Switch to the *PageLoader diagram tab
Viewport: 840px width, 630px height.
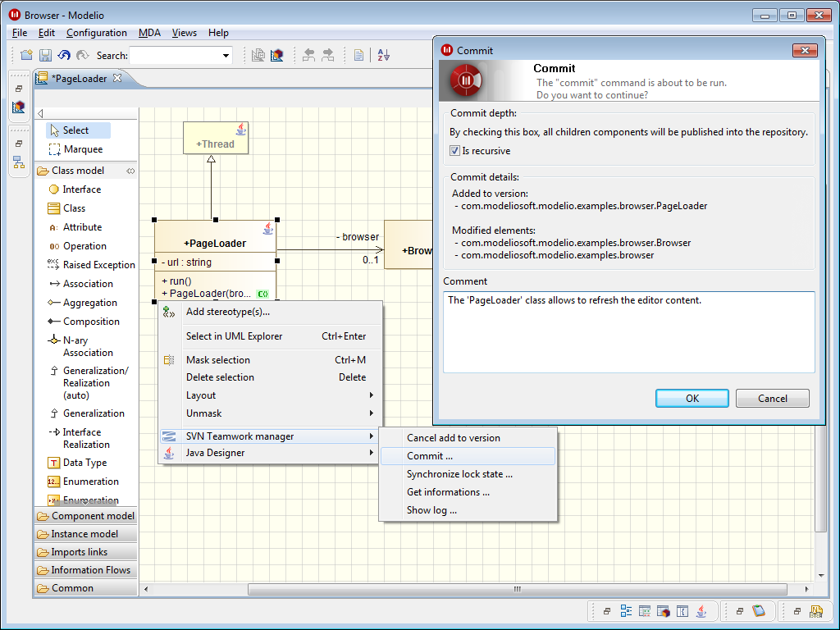click(x=80, y=78)
